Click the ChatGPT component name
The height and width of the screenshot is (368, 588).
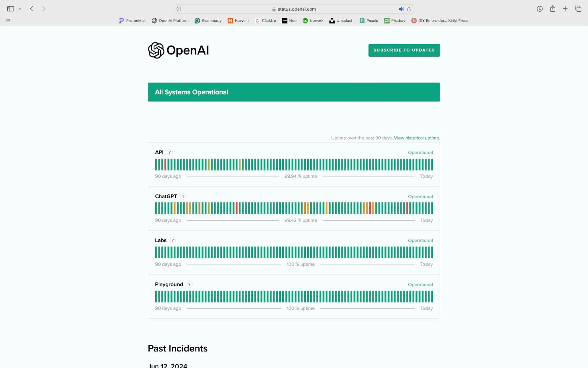[x=166, y=197]
